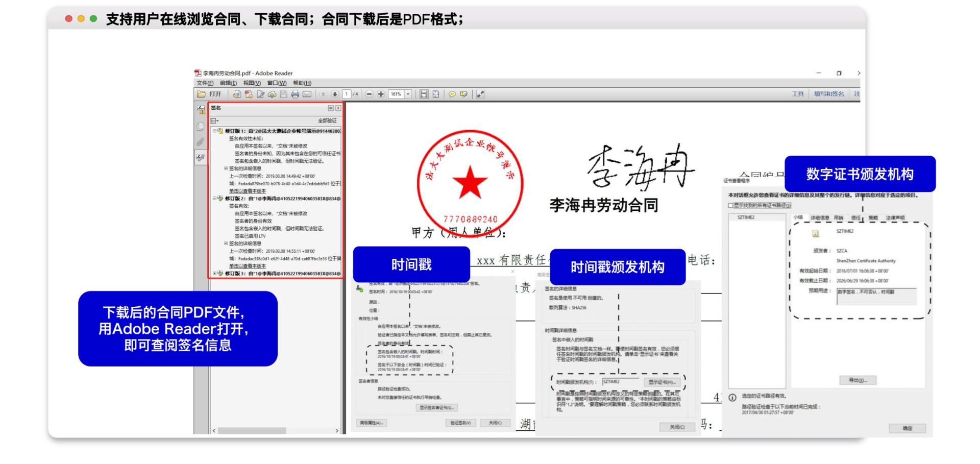Expand 签名的详细信息 under 修订版 1
Viewport: 980px width, 464px height.
pyautogui.click(x=226, y=168)
